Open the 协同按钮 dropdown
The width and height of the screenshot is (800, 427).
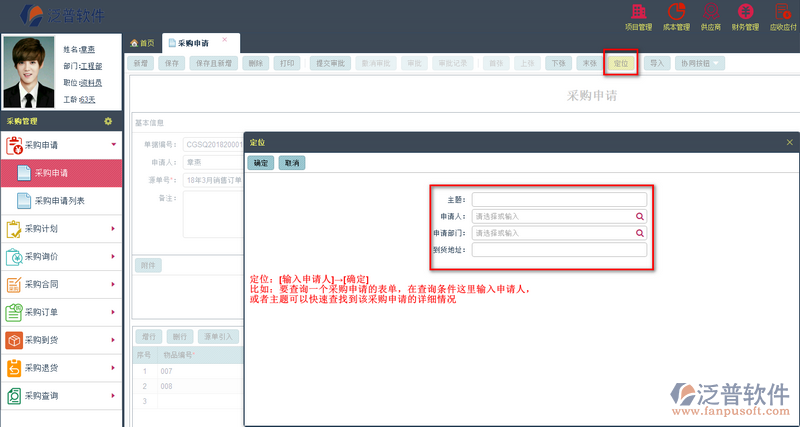[x=699, y=63]
